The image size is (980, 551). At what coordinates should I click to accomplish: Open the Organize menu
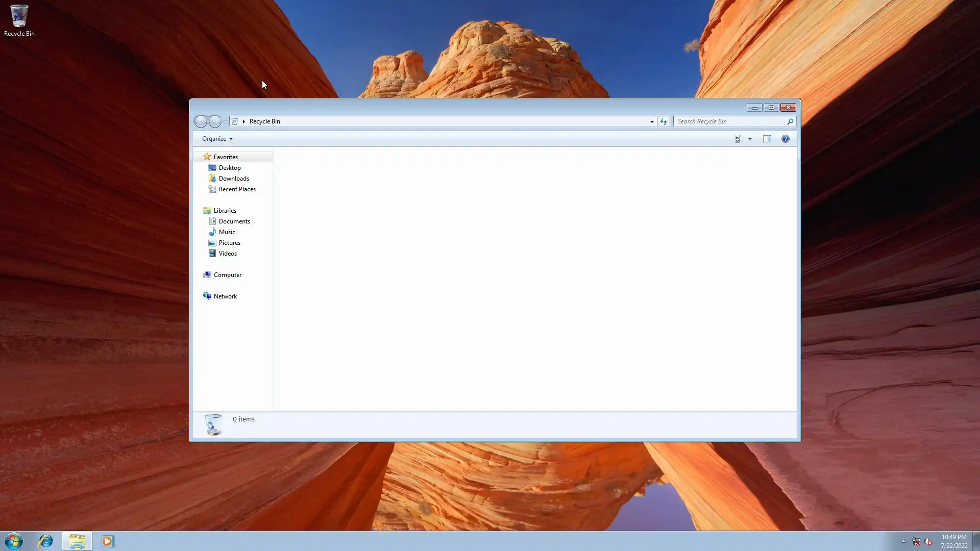[217, 139]
